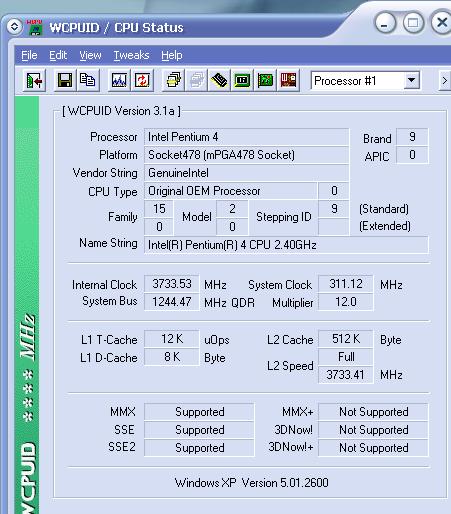451x514 pixels.
Task: Minimize the WCPUID window
Action: 385,23
